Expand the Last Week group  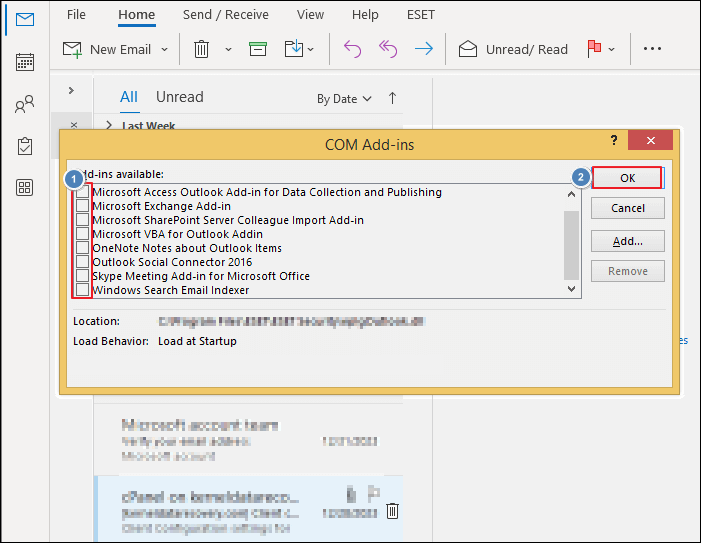(109, 126)
